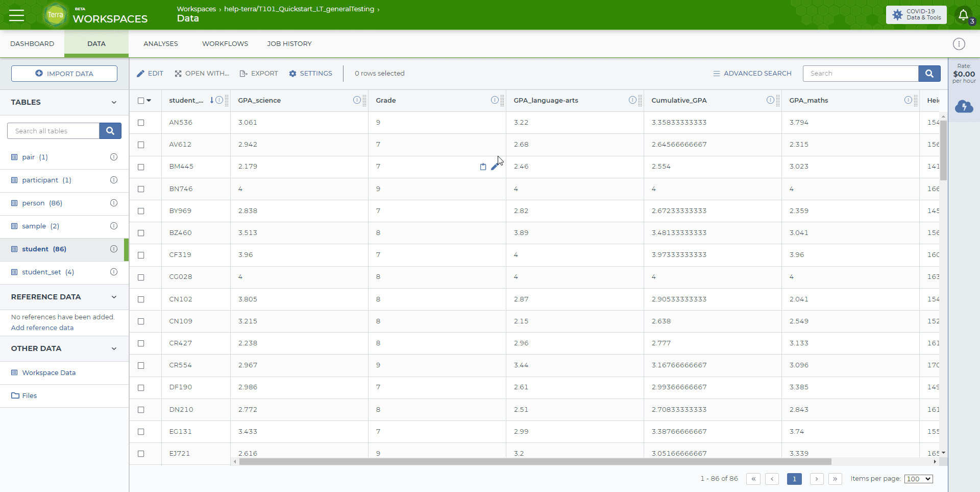This screenshot has width=980, height=492.
Task: Focus the Search all tables field
Action: point(53,131)
